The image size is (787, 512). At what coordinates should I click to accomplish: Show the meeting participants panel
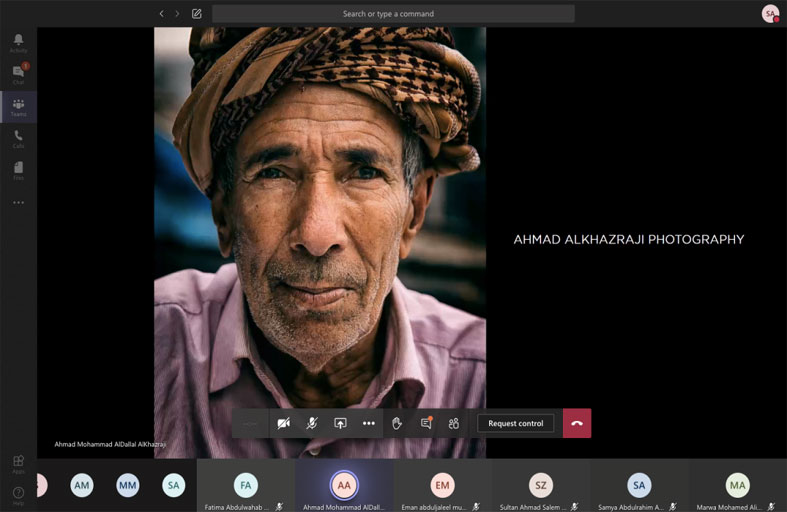pos(453,423)
